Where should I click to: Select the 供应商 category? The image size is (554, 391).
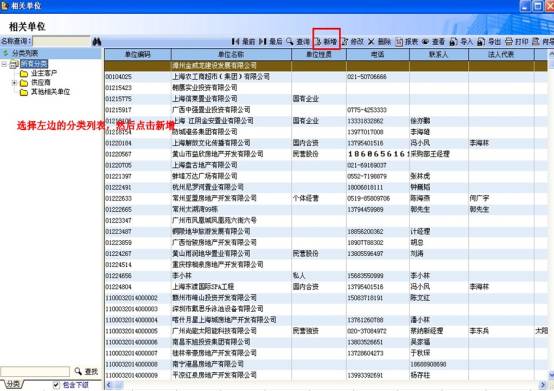[x=41, y=82]
